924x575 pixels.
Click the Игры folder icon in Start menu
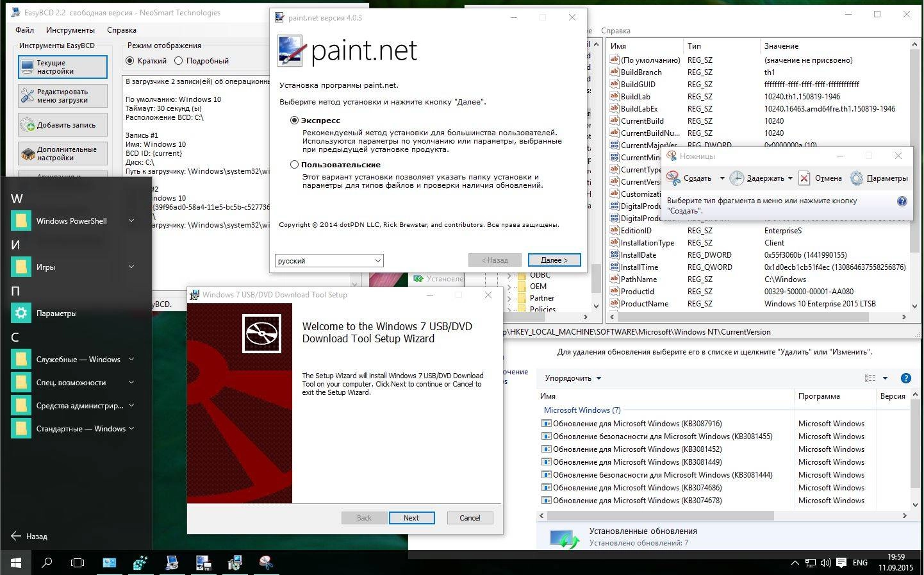[x=21, y=267]
